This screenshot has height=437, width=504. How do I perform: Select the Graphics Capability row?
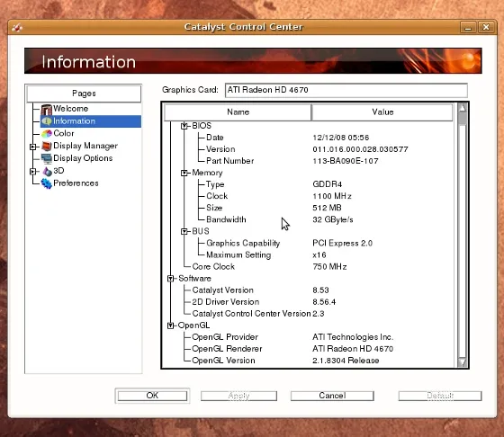click(x=309, y=243)
